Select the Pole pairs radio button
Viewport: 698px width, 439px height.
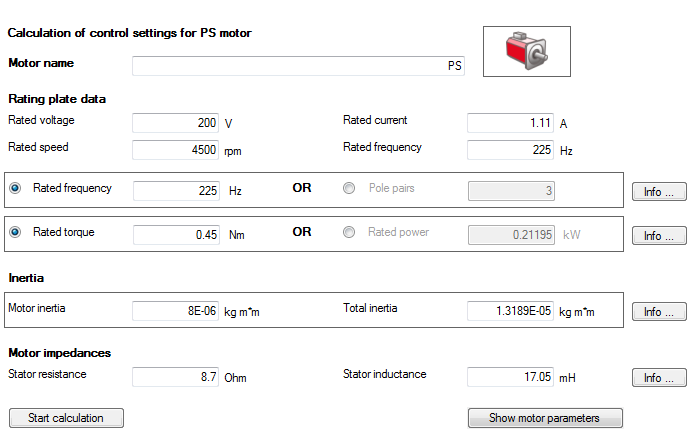[x=349, y=189]
